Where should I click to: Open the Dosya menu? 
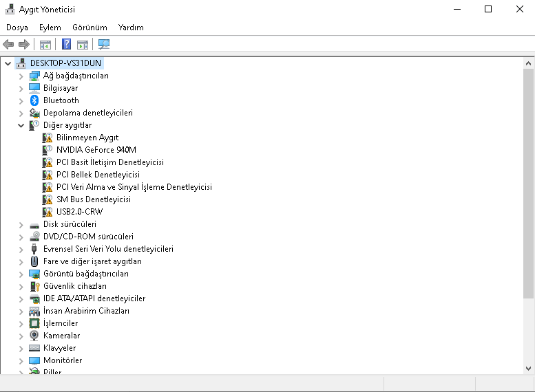17,28
